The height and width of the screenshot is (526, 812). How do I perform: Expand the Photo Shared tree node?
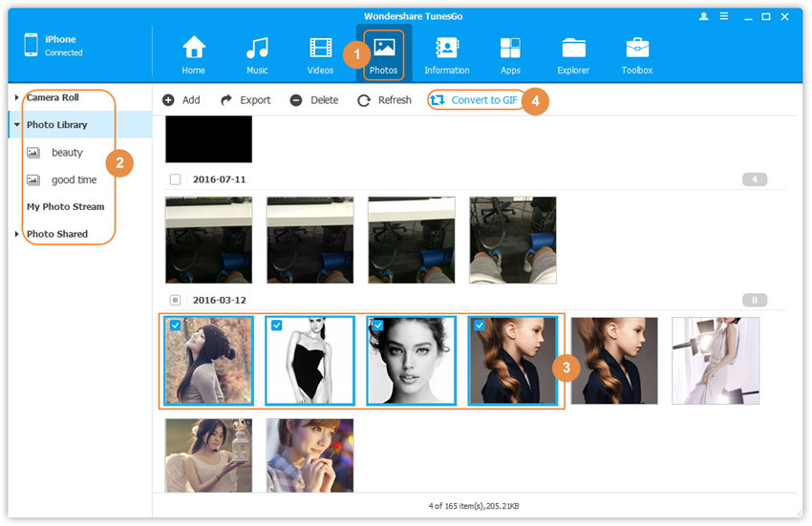click(17, 234)
